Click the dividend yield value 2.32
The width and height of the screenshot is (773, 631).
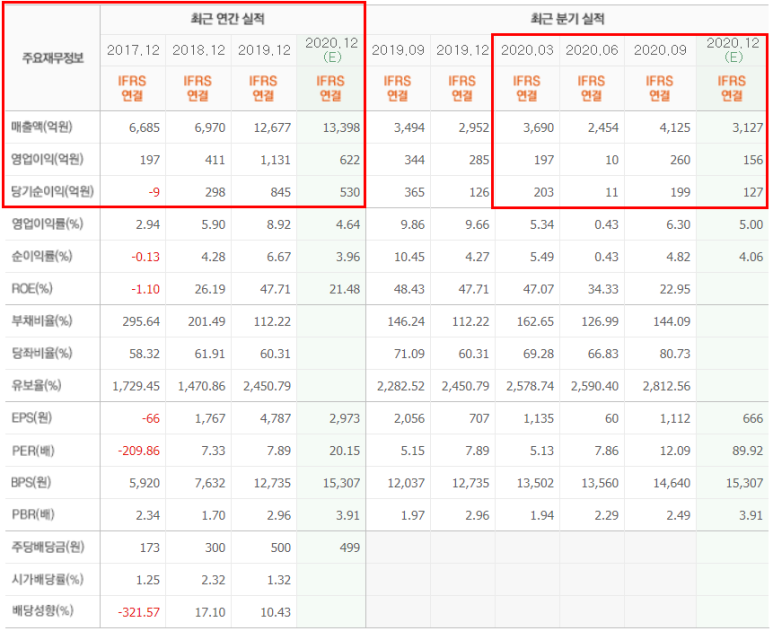pos(213,580)
